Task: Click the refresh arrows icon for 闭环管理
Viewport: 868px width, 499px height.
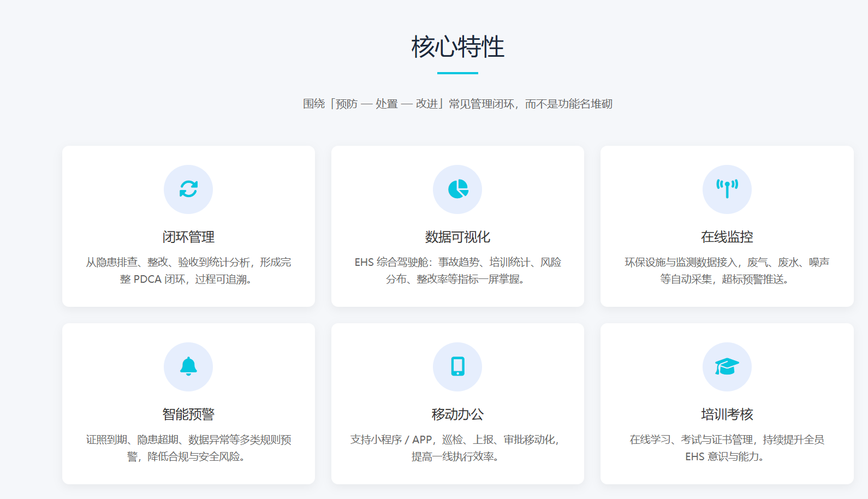Action: (188, 189)
